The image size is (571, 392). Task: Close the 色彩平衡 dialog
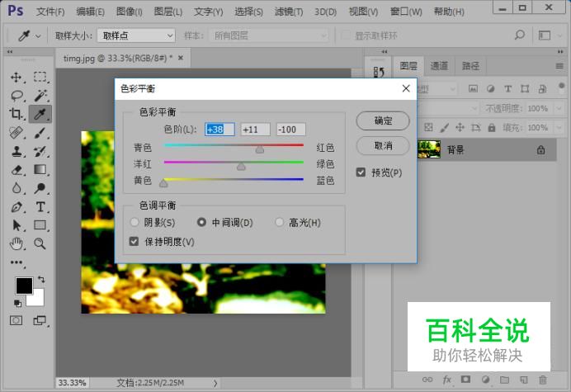[406, 88]
